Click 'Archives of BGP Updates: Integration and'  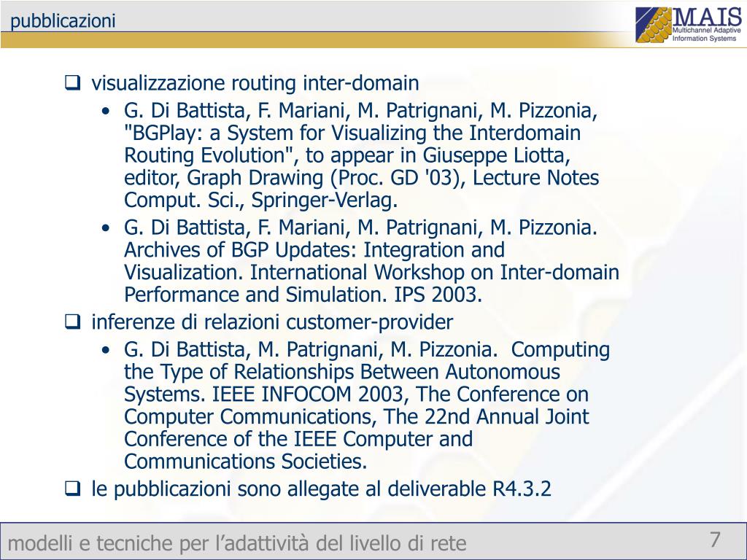[x=314, y=249]
